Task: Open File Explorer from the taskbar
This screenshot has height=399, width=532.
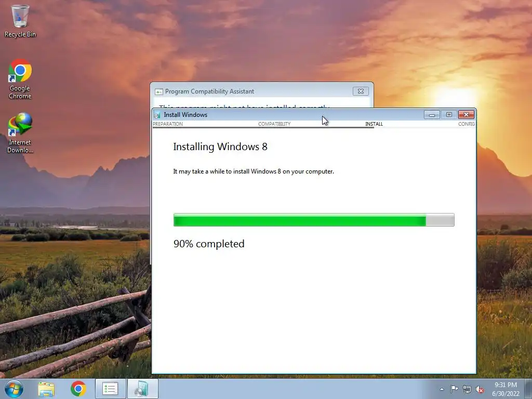Action: coord(46,389)
